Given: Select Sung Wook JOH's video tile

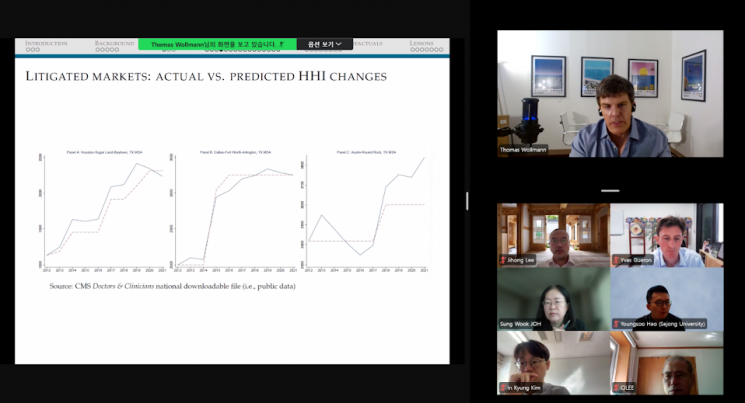Looking at the screenshot, I should click(x=554, y=299).
